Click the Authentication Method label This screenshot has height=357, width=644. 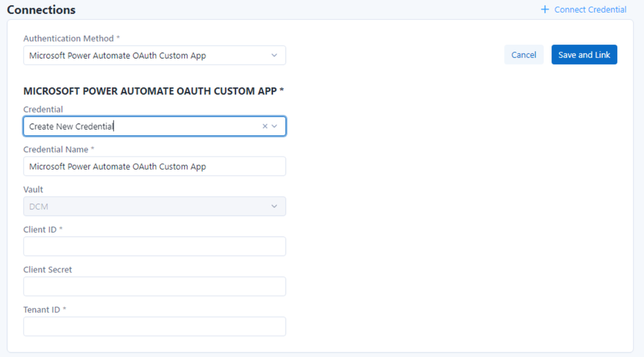coord(68,39)
